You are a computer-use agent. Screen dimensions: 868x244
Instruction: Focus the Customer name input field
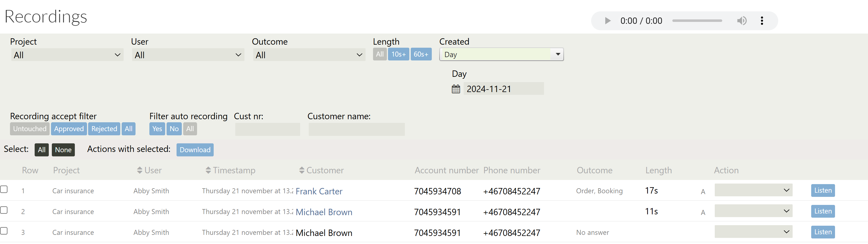(356, 129)
